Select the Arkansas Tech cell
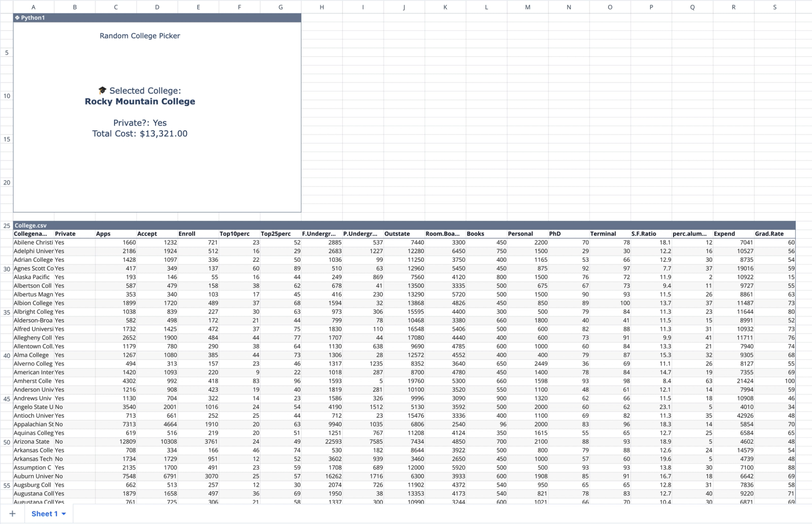 (33, 459)
